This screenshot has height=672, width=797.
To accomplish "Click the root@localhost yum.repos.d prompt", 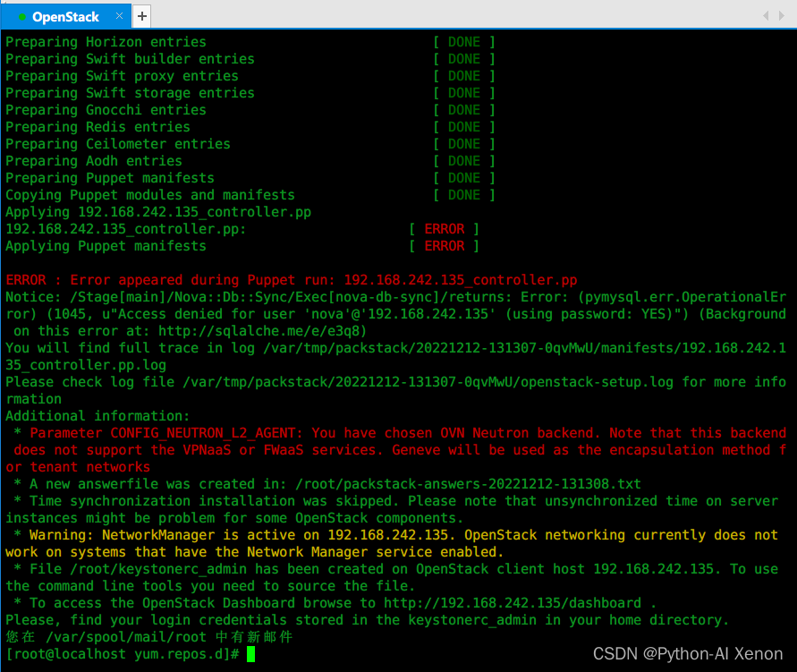I will coord(123,654).
